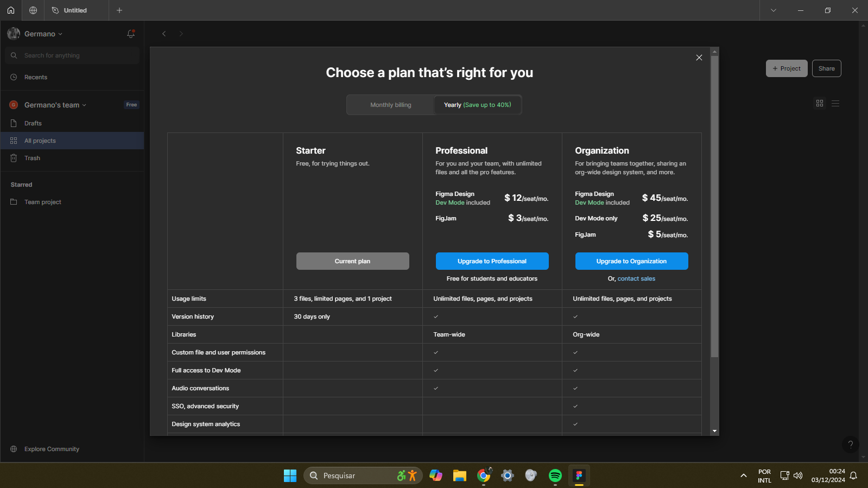Open Recents in the sidebar
This screenshot has width=868, height=488.
tap(72, 77)
